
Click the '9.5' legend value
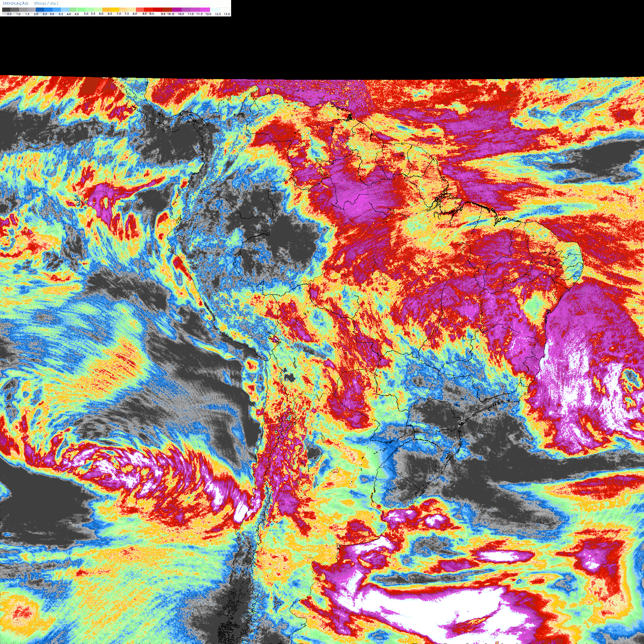click(x=163, y=14)
